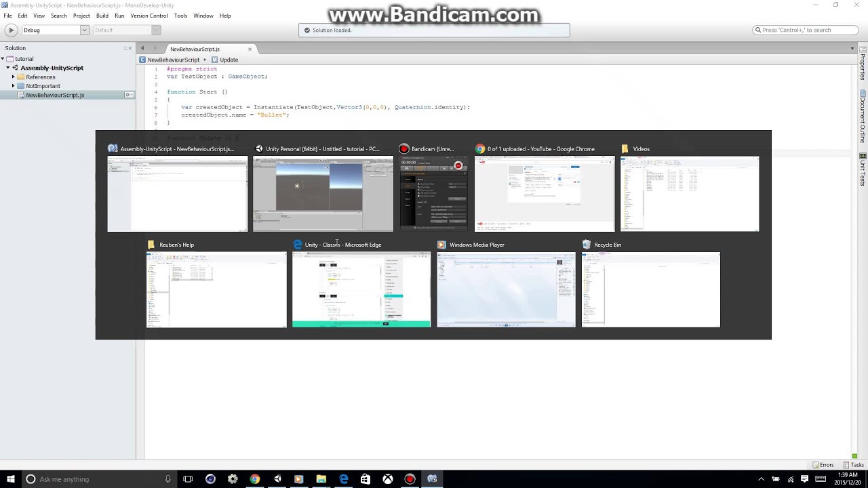Viewport: 868px width, 488px height.
Task: Open the NewBehaviourScript class breadcrumb
Action: (x=170, y=60)
